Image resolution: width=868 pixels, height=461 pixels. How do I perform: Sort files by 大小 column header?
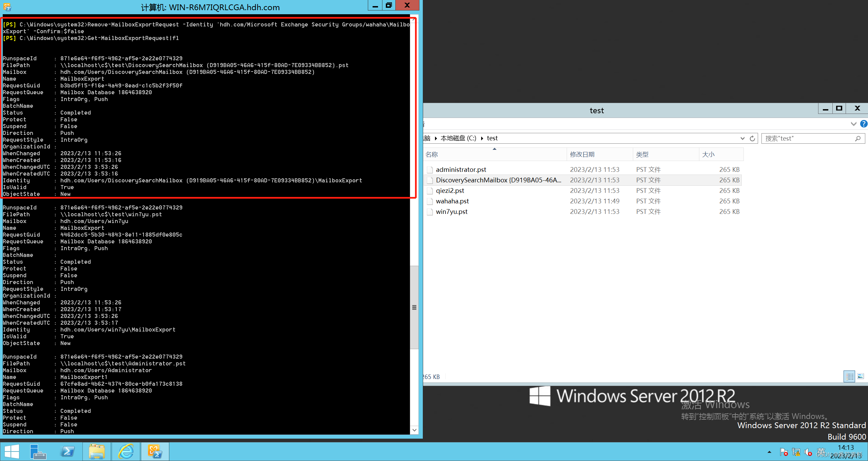coord(709,155)
